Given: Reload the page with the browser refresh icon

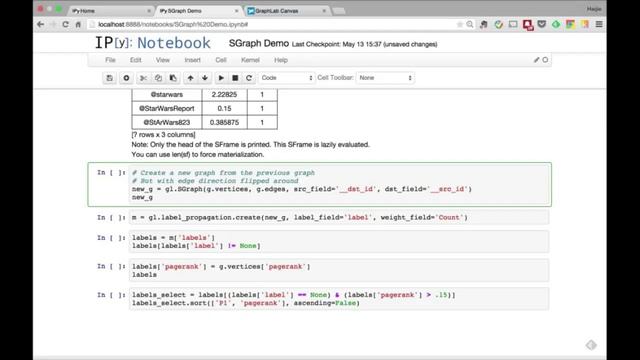Looking at the screenshot, I should pos(65,24).
